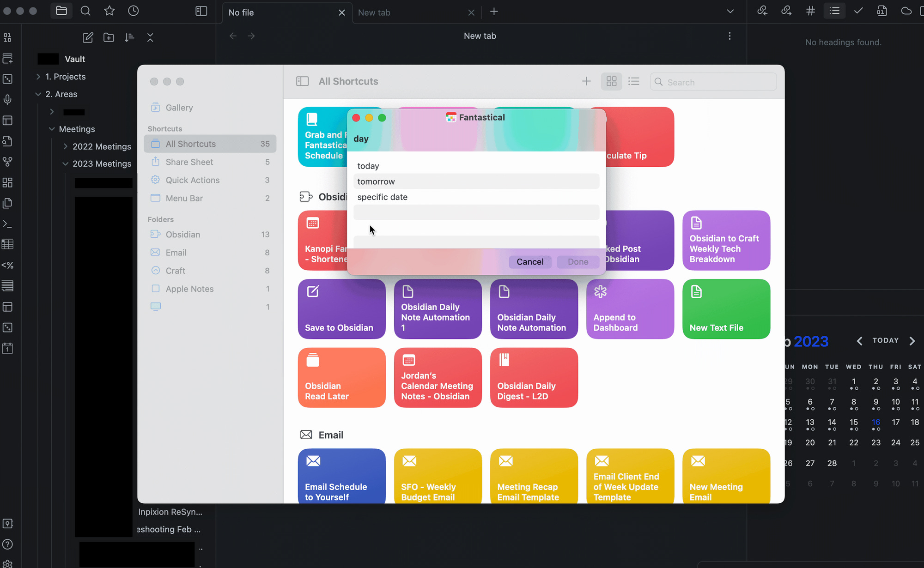Switch Shortcuts to list view

[x=634, y=81]
